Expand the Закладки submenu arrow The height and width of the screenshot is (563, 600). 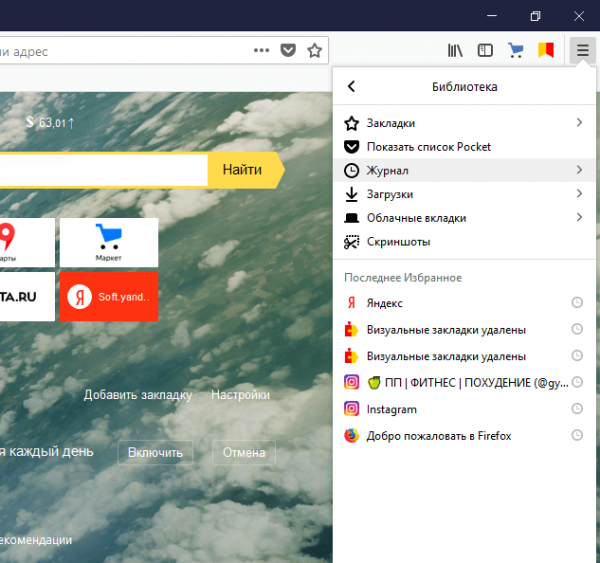579,122
